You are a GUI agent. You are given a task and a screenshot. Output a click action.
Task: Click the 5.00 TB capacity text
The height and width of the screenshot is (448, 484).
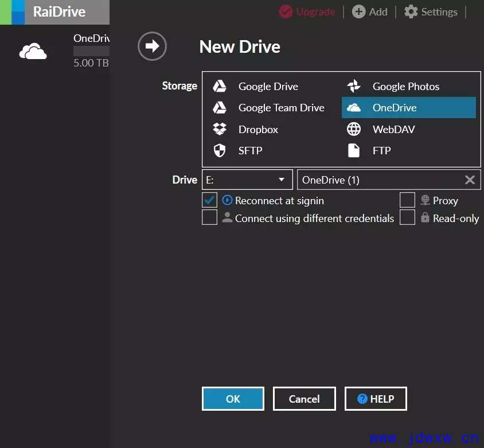[x=91, y=63]
